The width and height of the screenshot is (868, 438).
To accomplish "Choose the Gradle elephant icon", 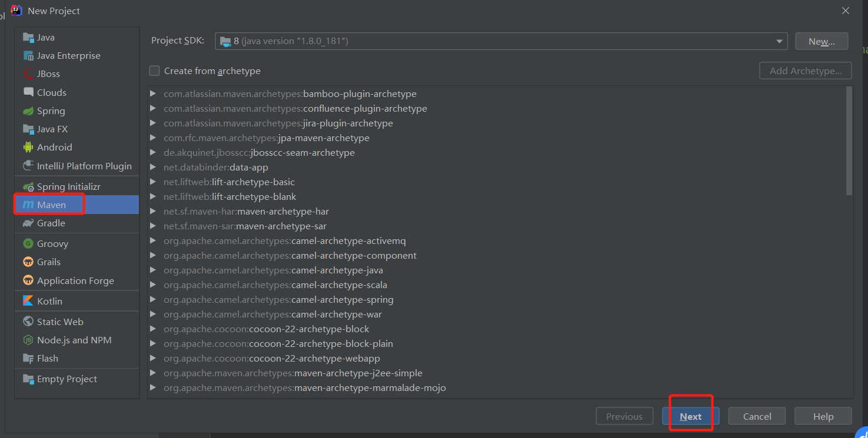I will pyautogui.click(x=28, y=223).
